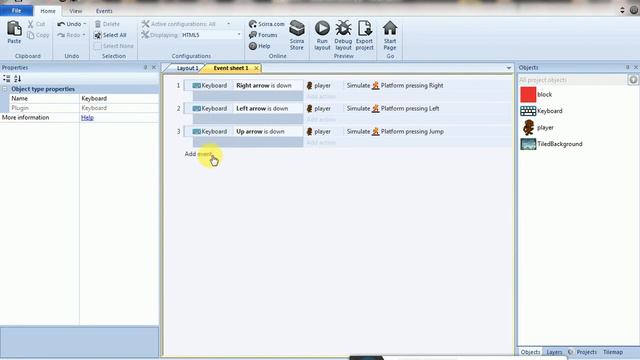The image size is (640, 360).
Task: Click the Delete trash icon
Action: [98, 24]
